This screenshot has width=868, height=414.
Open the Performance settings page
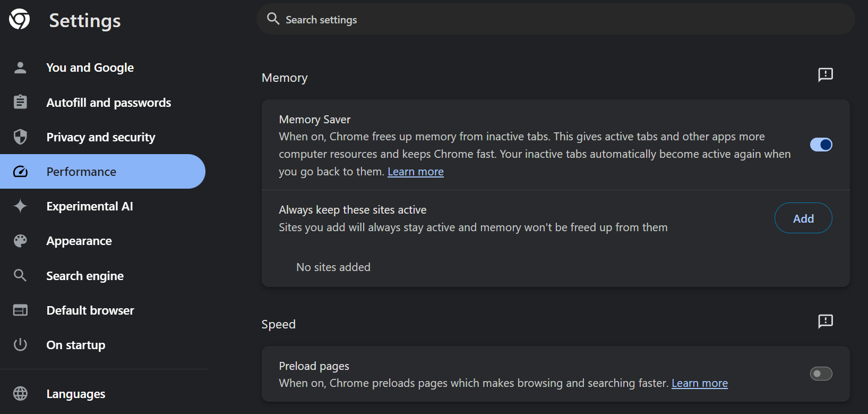[x=81, y=172]
